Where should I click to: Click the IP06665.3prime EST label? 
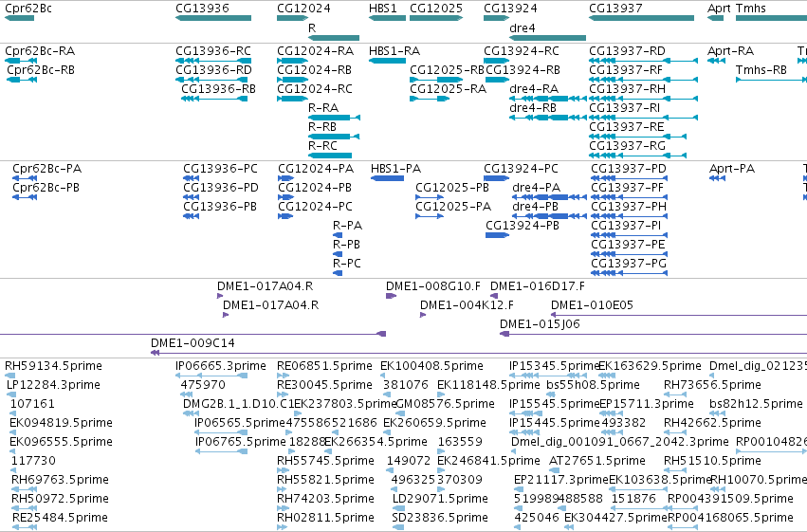pos(221,366)
